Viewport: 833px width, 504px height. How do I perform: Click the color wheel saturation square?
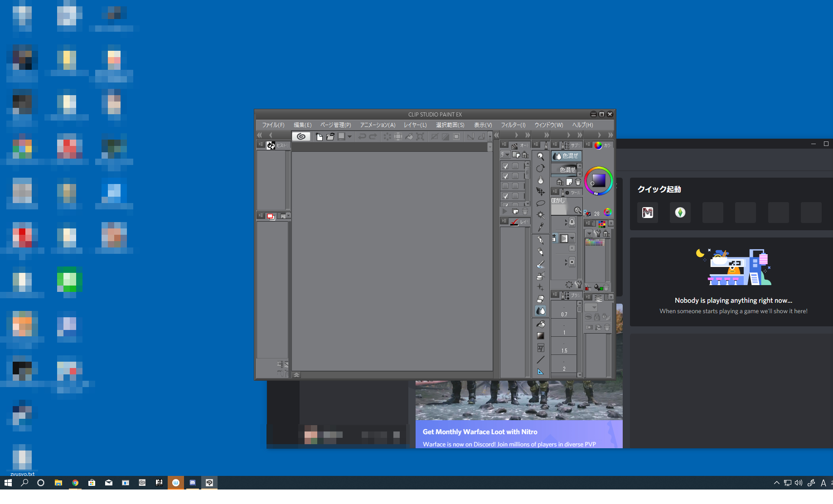coord(598,180)
